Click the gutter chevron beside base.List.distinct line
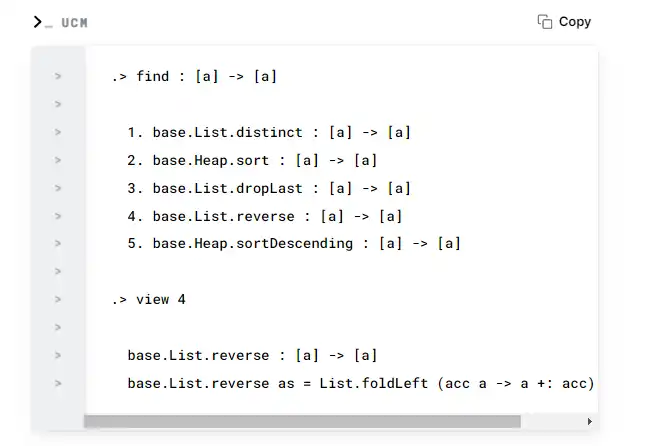The image size is (663, 446). point(58,132)
